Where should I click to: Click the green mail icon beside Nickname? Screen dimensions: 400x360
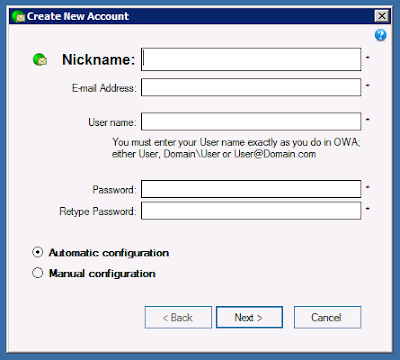click(40, 60)
